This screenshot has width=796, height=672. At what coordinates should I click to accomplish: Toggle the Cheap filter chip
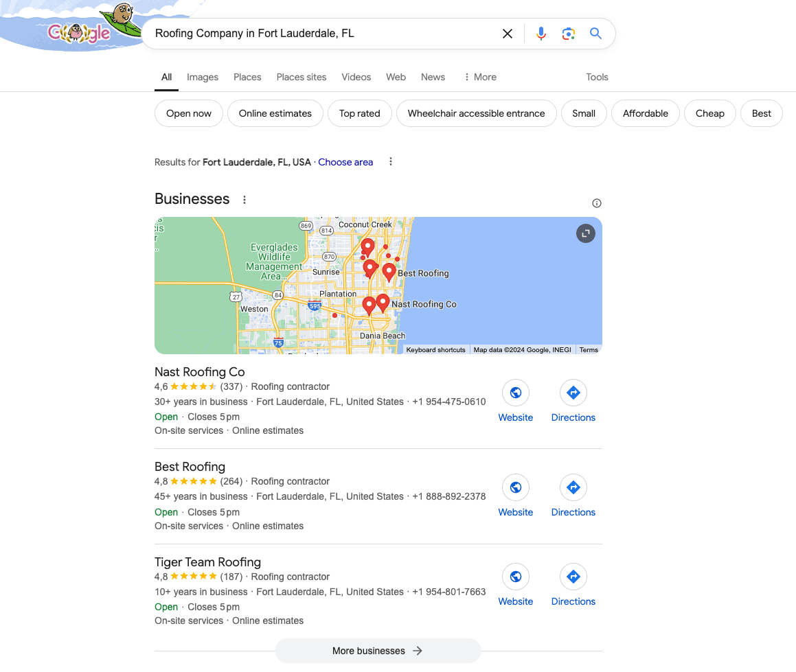(709, 113)
